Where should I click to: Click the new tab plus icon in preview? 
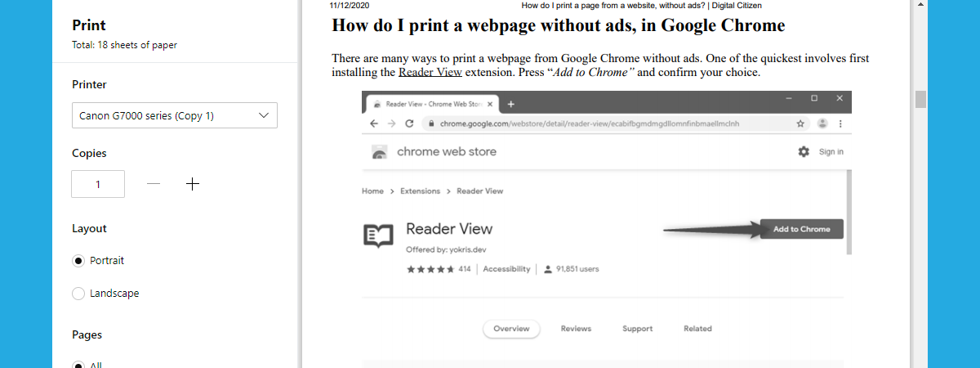click(x=511, y=104)
